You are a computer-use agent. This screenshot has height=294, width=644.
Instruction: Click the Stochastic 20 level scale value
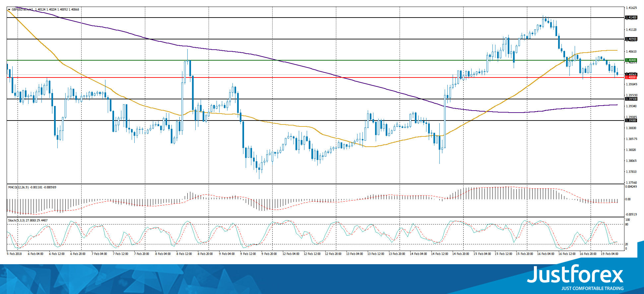tap(627, 244)
